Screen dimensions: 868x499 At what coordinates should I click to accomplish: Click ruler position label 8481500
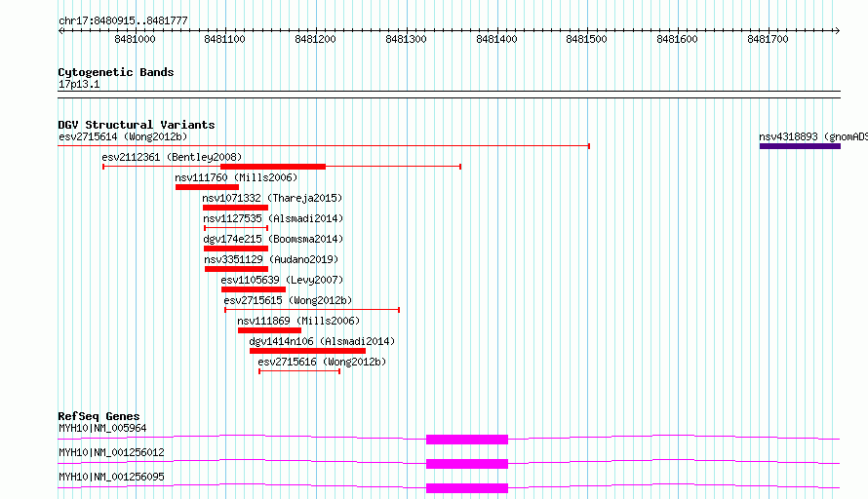pos(587,39)
